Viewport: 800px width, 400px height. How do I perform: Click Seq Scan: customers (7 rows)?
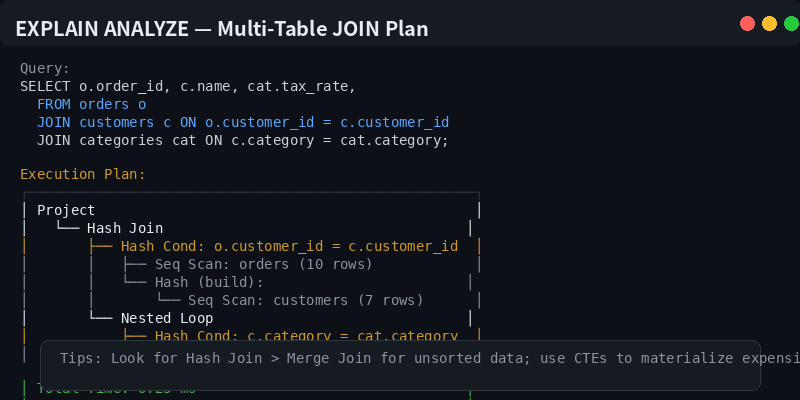(x=306, y=300)
